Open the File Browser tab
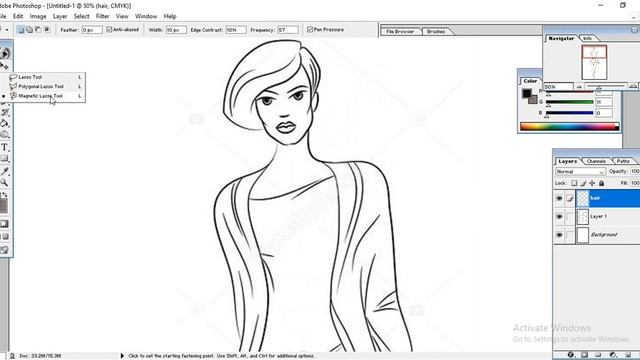Screen dimensions: 640x360 [x=400, y=31]
